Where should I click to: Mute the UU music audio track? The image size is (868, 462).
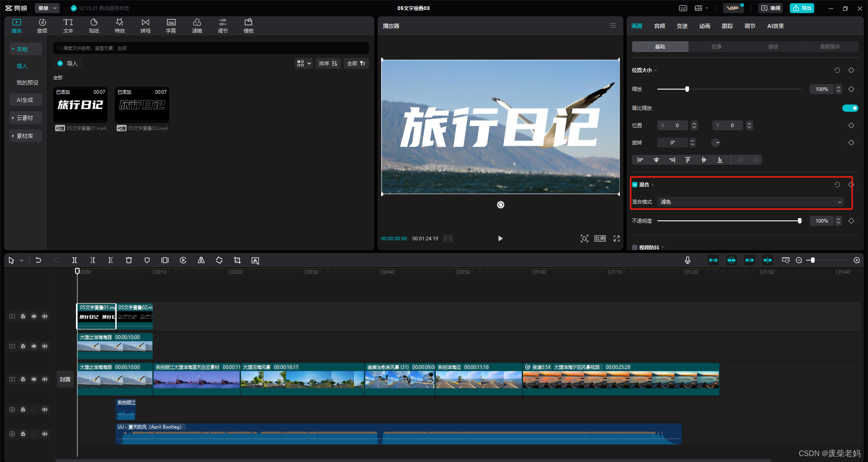[x=45, y=434]
